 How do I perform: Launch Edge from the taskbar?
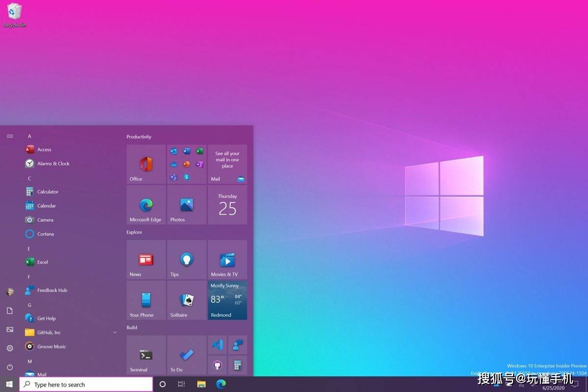click(221, 385)
